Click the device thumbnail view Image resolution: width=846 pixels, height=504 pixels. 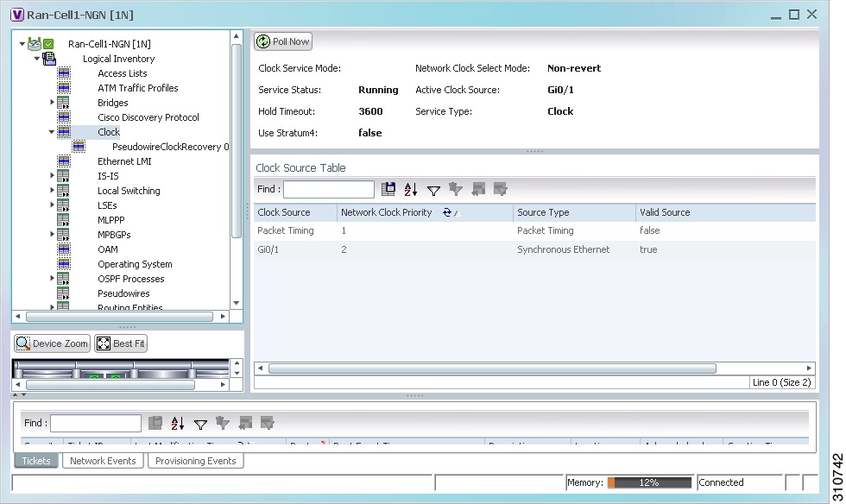click(120, 369)
